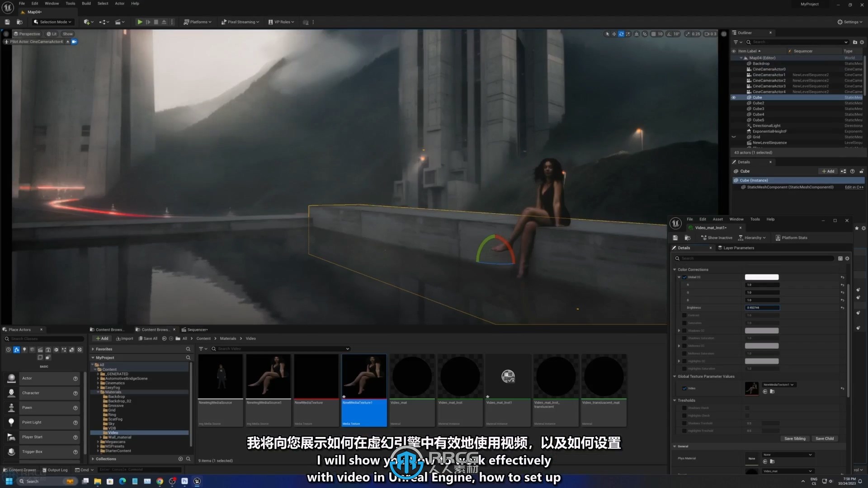This screenshot has width=868, height=488.
Task: Select the Place Actors panel icon
Action: [5, 329]
